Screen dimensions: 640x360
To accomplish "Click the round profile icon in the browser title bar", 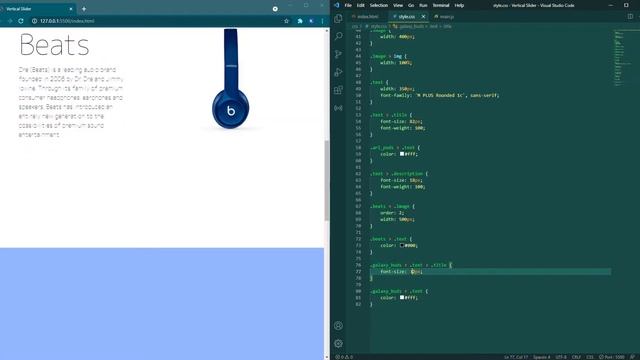I will point(275,9).
